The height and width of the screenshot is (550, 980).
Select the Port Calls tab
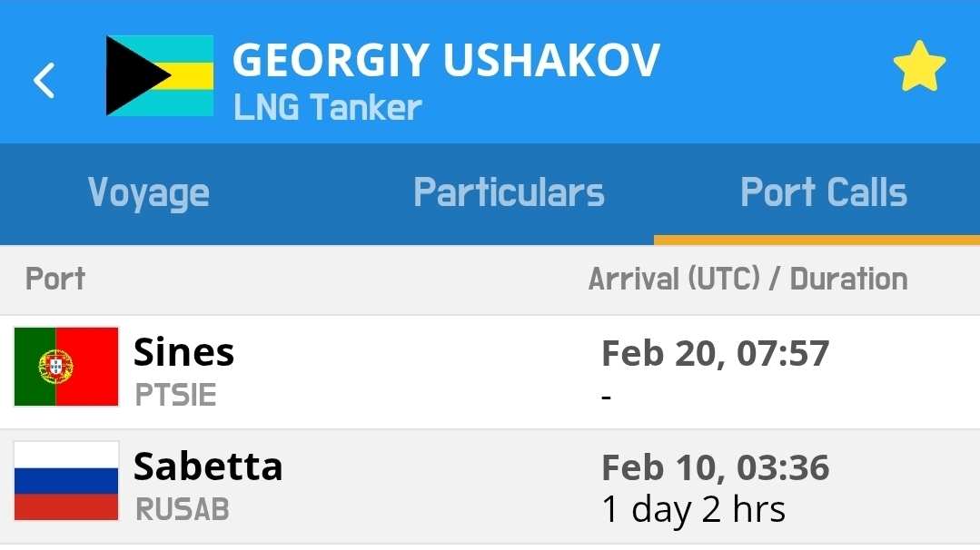coord(824,193)
